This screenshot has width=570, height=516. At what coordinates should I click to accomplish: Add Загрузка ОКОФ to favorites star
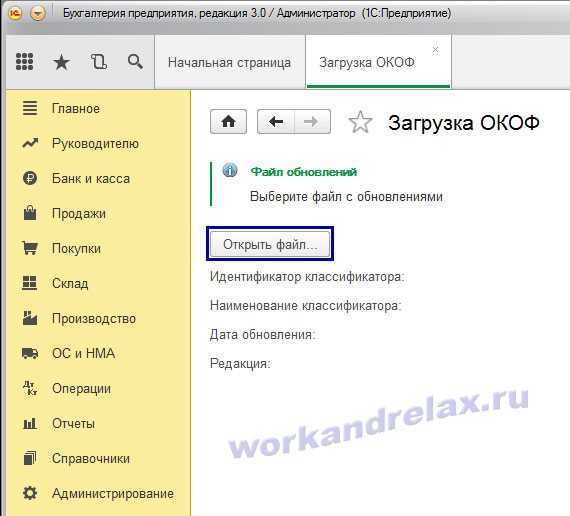360,122
